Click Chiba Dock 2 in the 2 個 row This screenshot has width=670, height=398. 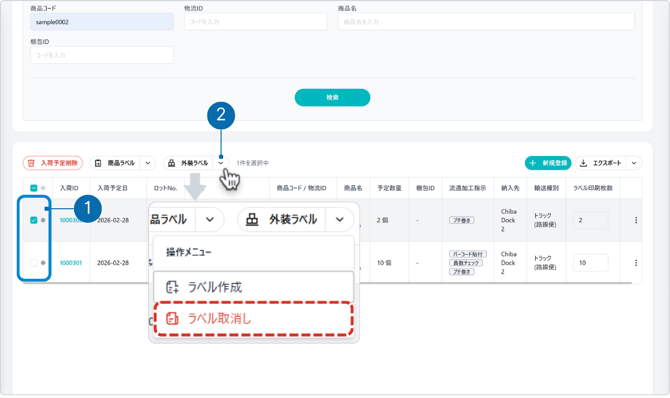click(508, 220)
